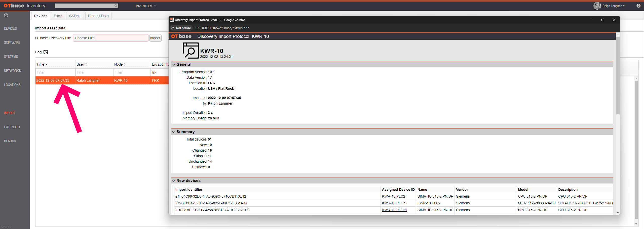644x229 pixels.
Task: Open device link KWR-10.PLC2
Action: (x=393, y=196)
